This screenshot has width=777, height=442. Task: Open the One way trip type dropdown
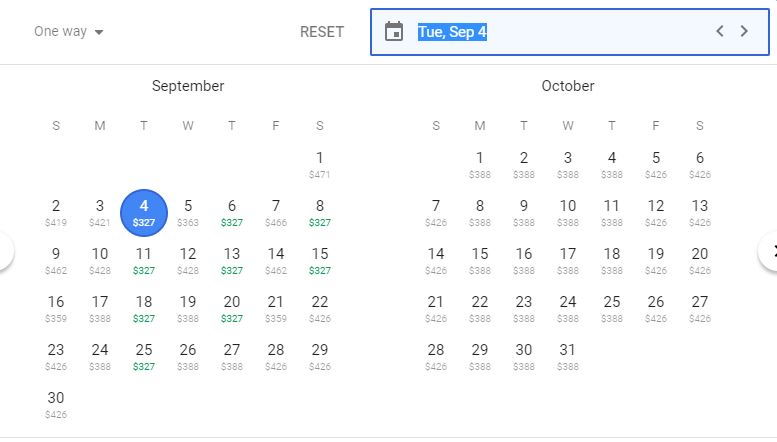69,32
